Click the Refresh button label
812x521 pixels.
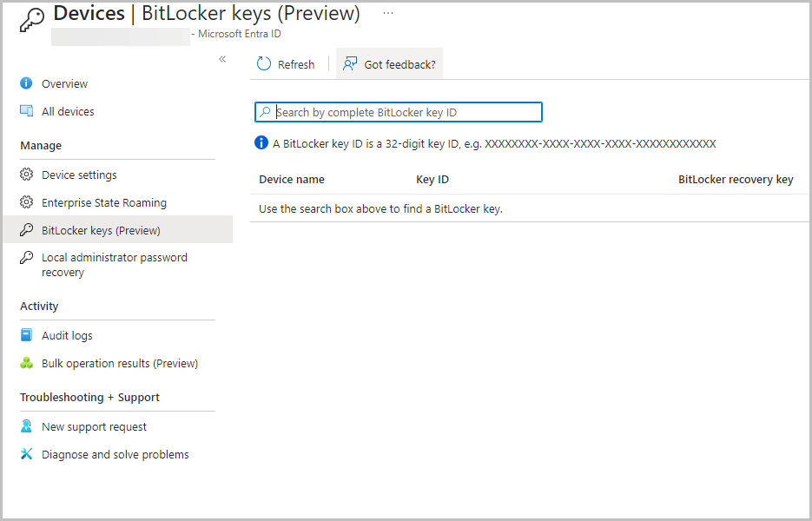tap(296, 65)
